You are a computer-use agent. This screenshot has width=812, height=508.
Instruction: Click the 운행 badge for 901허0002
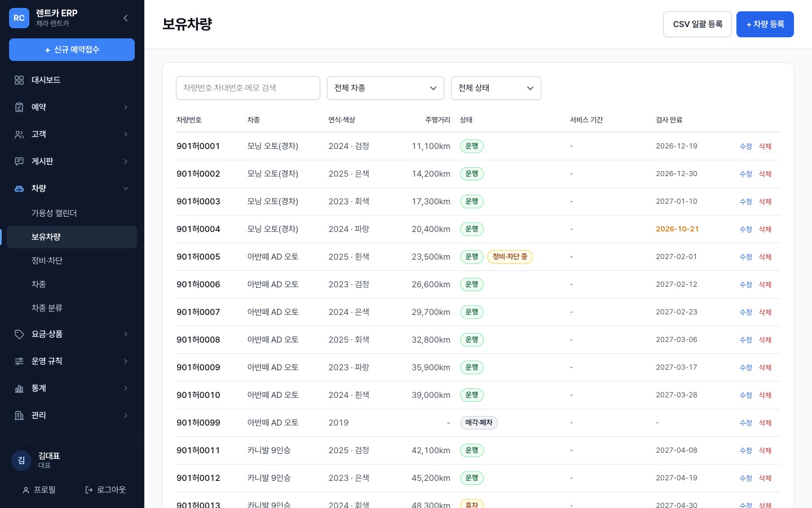point(472,174)
